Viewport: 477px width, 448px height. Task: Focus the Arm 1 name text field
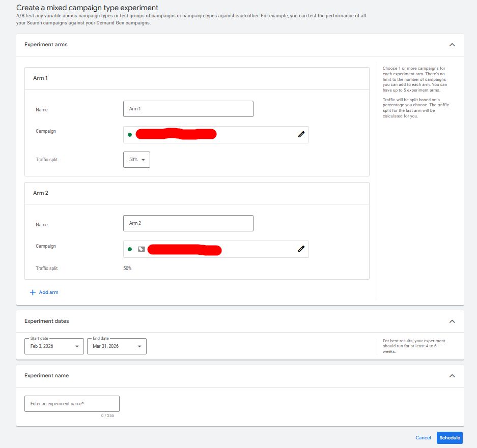188,109
